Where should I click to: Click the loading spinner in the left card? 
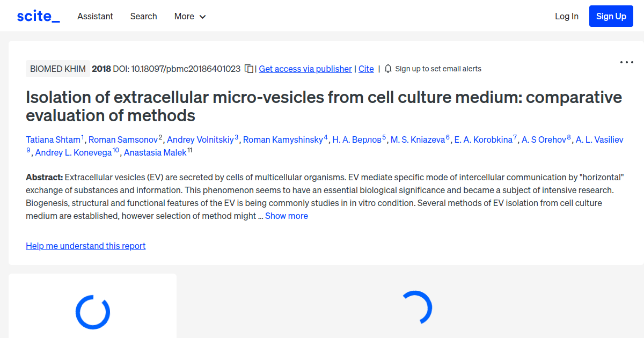(92, 312)
